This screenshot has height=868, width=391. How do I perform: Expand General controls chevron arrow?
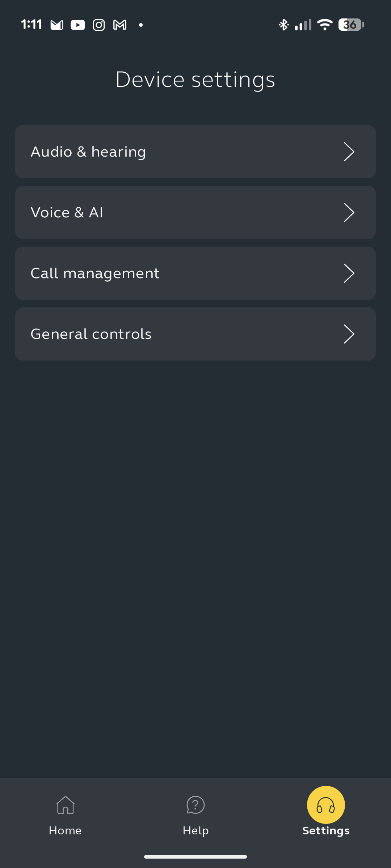[349, 334]
